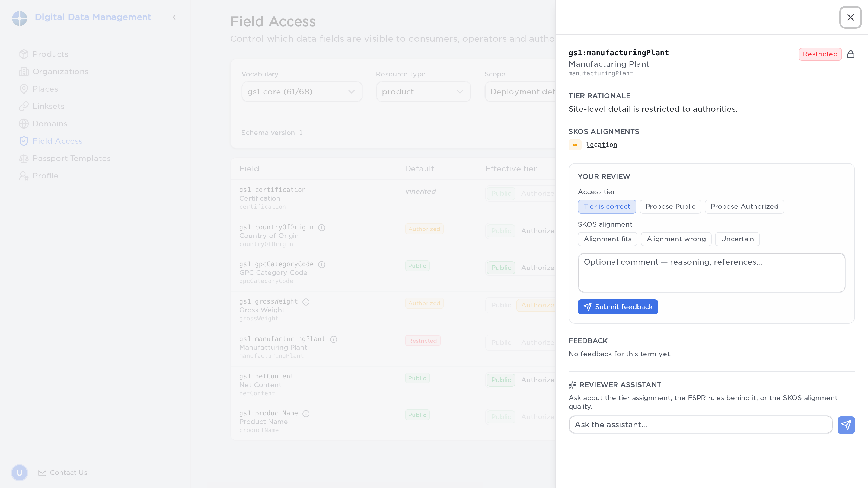Mark SKOS alignment as Alignment fits
This screenshot has width=868, height=488.
(608, 239)
